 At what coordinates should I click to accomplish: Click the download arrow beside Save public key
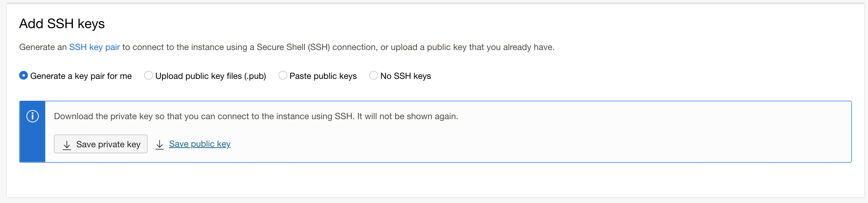[x=159, y=145]
